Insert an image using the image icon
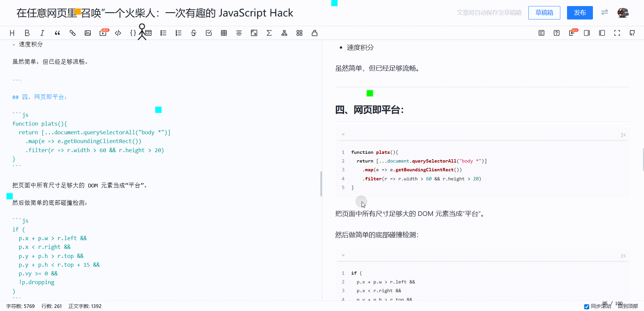This screenshot has height=311, width=644. click(88, 33)
